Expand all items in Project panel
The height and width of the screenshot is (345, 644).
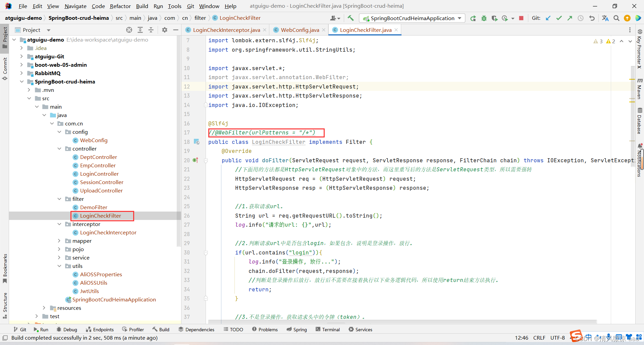[140, 30]
